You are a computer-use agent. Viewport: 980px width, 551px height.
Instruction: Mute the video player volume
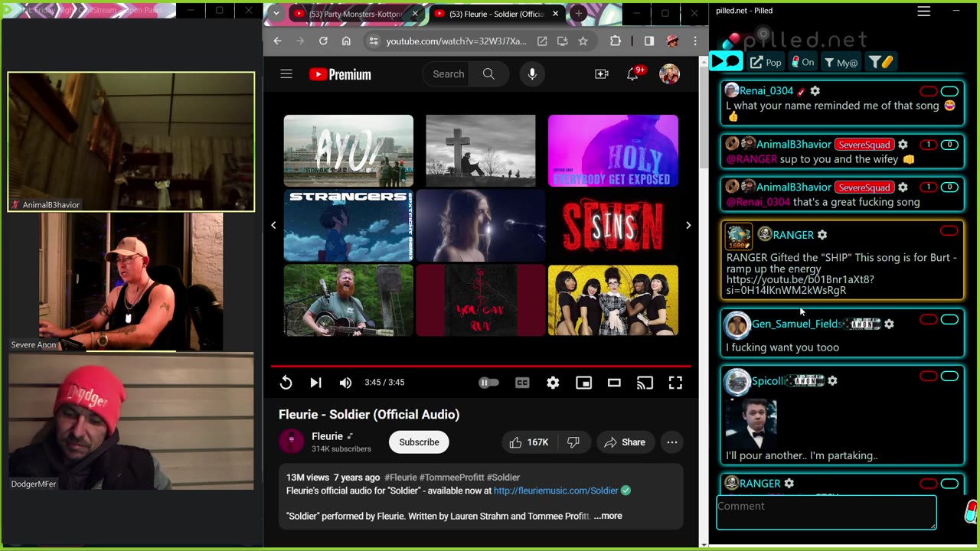click(x=346, y=383)
